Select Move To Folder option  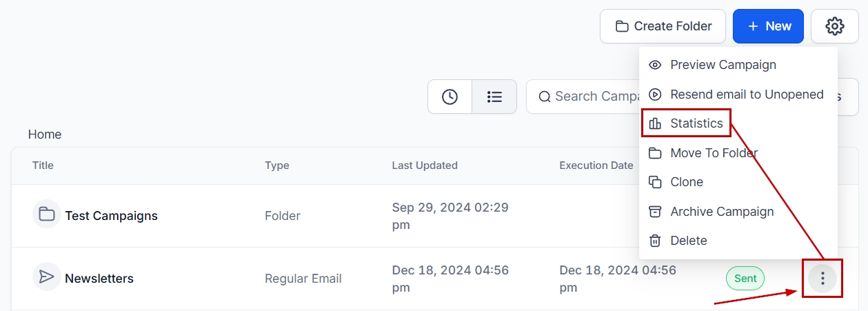pyautogui.click(x=713, y=153)
